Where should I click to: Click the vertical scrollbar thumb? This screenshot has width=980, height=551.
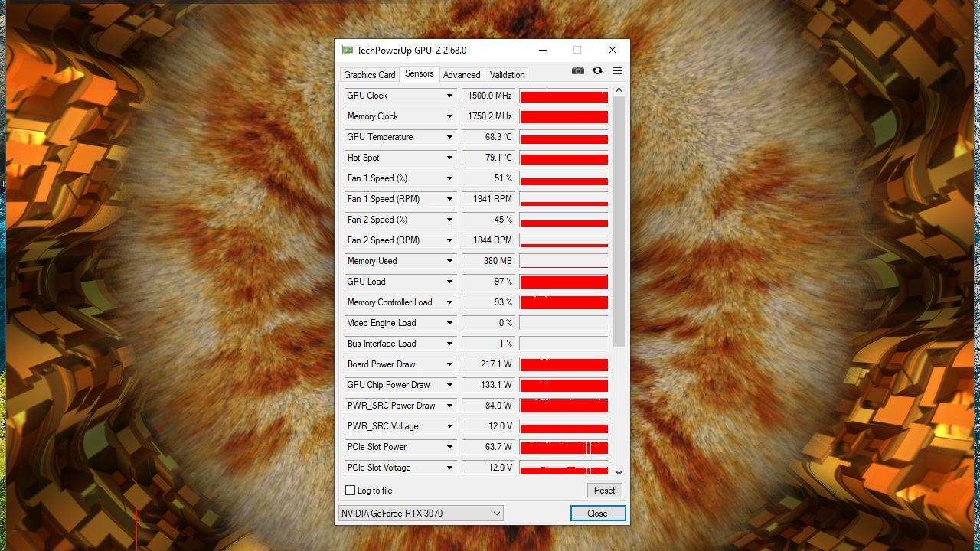(x=619, y=222)
